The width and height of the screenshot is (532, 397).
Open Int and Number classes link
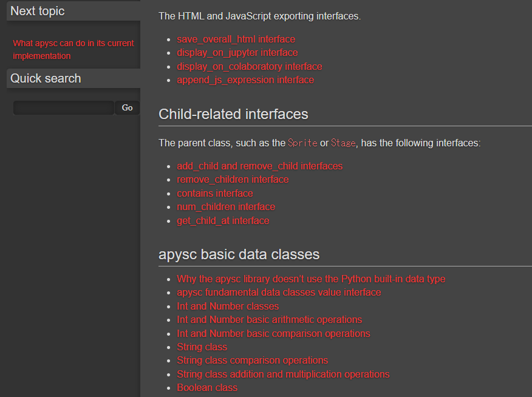pos(228,306)
